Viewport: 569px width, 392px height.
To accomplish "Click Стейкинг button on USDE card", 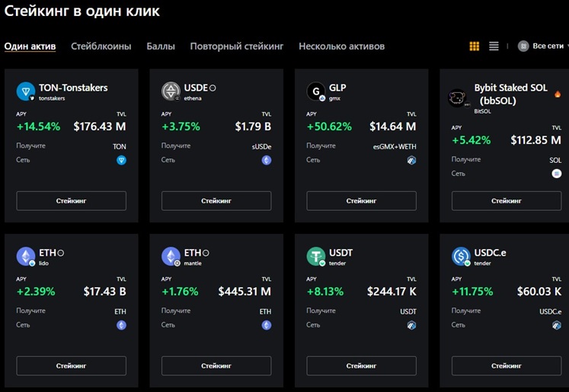I will coord(216,200).
